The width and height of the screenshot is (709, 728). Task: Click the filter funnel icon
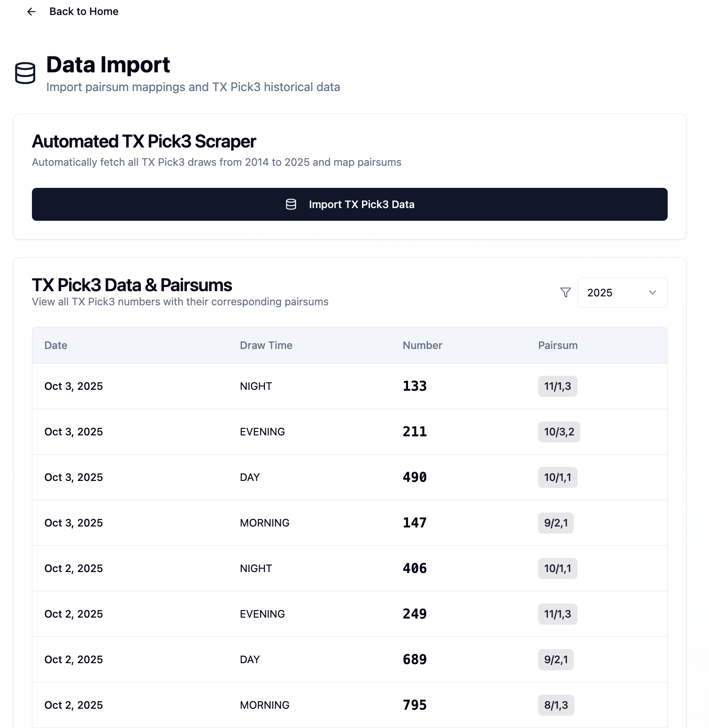[x=565, y=293]
